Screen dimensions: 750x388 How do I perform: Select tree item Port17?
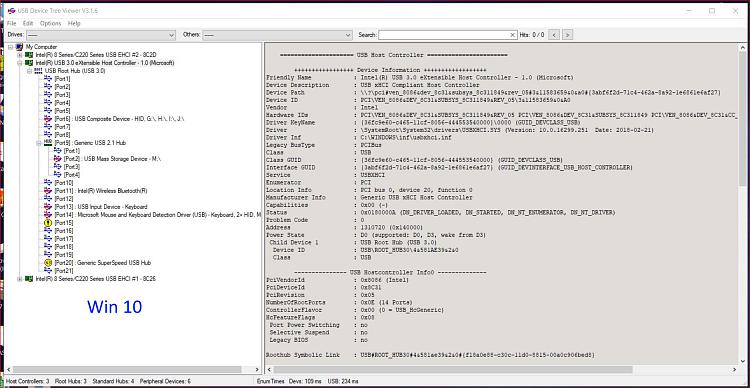(x=64, y=239)
